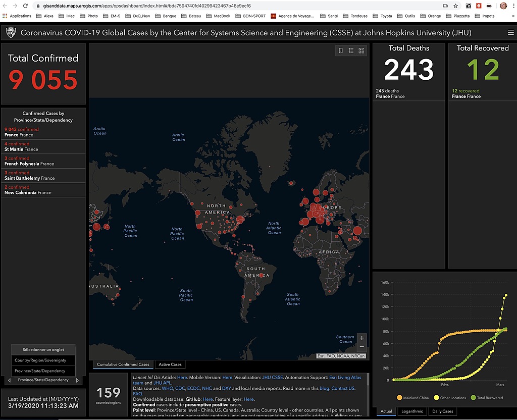
Task: Open the BEIN-SPORT bookmarks folder
Action: tap(250, 16)
